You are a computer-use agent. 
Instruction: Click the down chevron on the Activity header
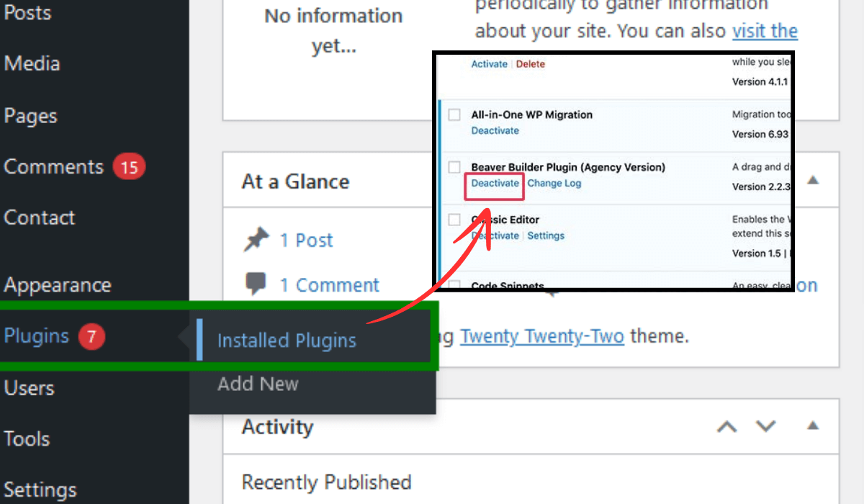pyautogui.click(x=765, y=426)
